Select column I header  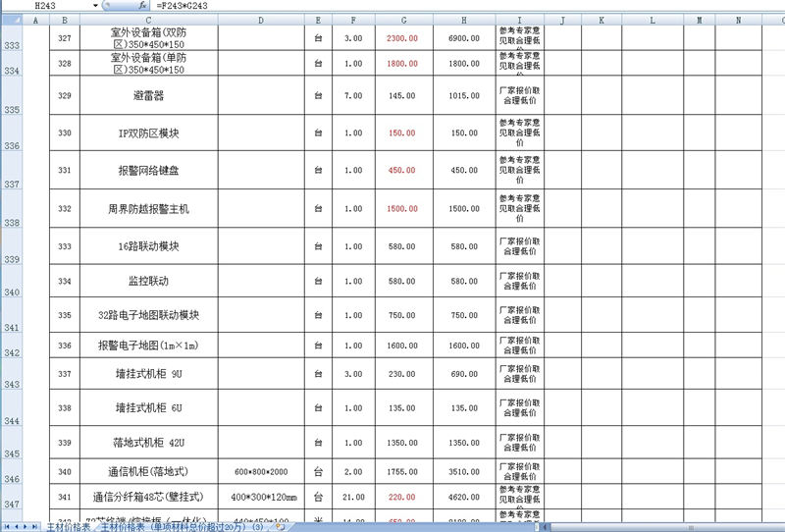[x=520, y=21]
